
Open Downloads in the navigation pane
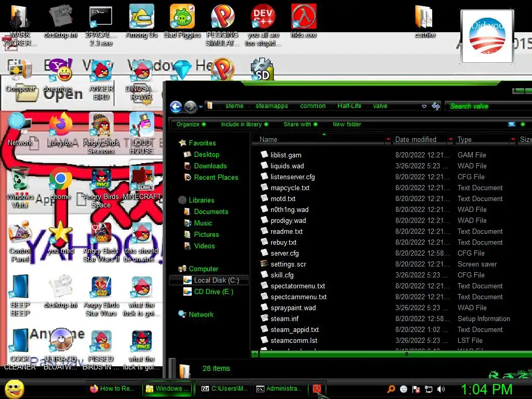pyautogui.click(x=210, y=166)
